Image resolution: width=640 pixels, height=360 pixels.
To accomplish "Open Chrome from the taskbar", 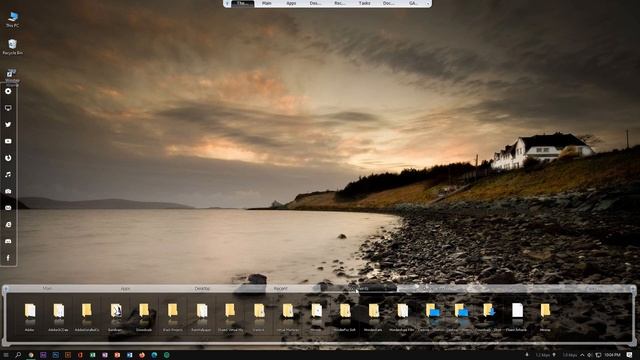I will tap(31, 355).
